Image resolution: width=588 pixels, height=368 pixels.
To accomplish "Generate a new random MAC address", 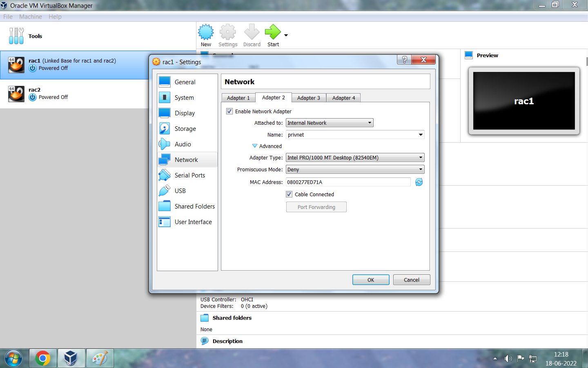I will pyautogui.click(x=419, y=182).
